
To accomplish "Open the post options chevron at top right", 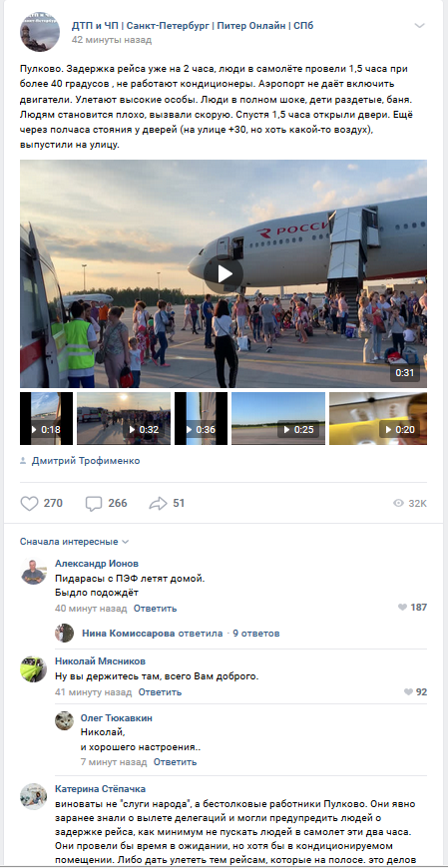I will pyautogui.click(x=420, y=26).
